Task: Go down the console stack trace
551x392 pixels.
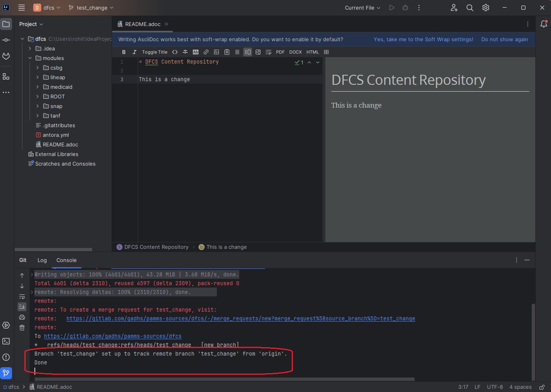Action: (x=22, y=286)
